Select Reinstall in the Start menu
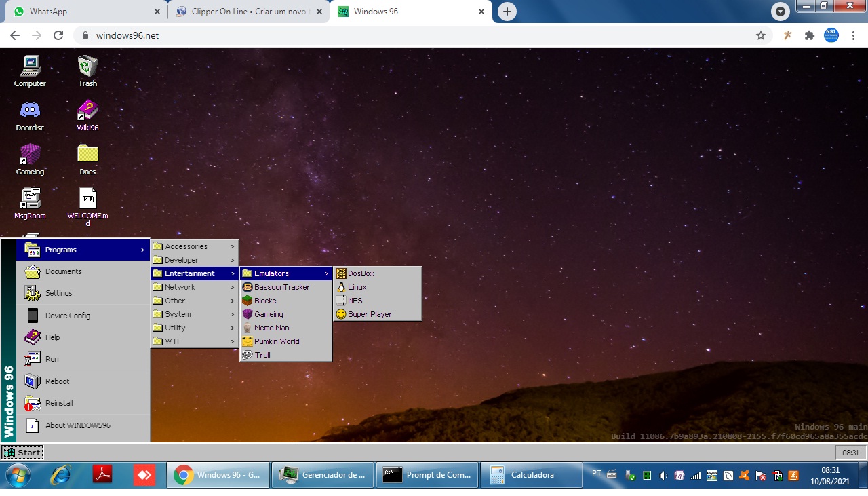 coord(83,403)
